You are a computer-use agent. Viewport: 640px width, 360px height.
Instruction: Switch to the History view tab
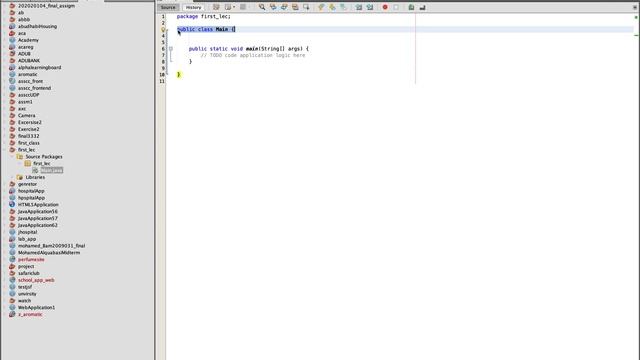[x=193, y=7]
